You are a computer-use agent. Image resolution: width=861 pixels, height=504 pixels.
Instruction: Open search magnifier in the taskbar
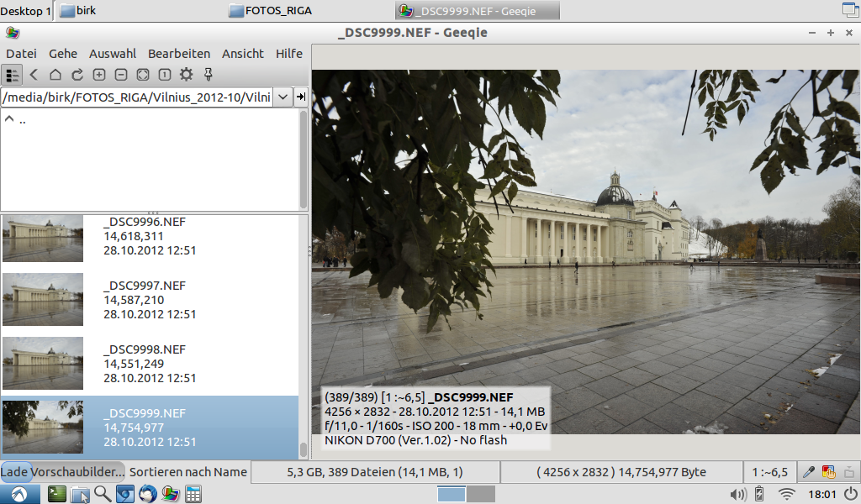click(102, 494)
